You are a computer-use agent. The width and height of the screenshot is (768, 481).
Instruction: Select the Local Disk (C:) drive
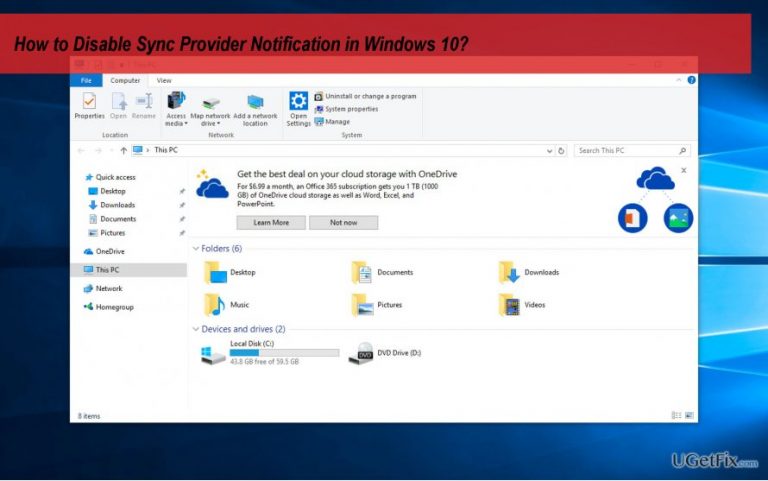click(x=270, y=353)
